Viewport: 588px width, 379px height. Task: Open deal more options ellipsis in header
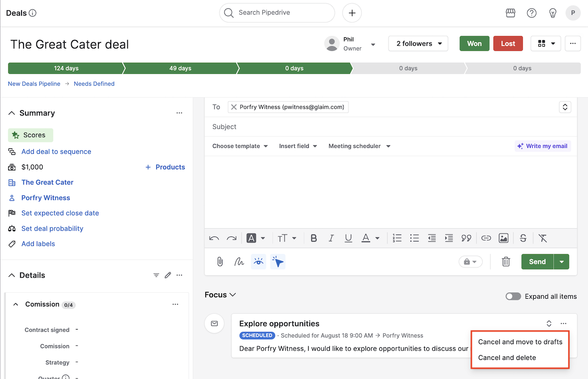573,44
